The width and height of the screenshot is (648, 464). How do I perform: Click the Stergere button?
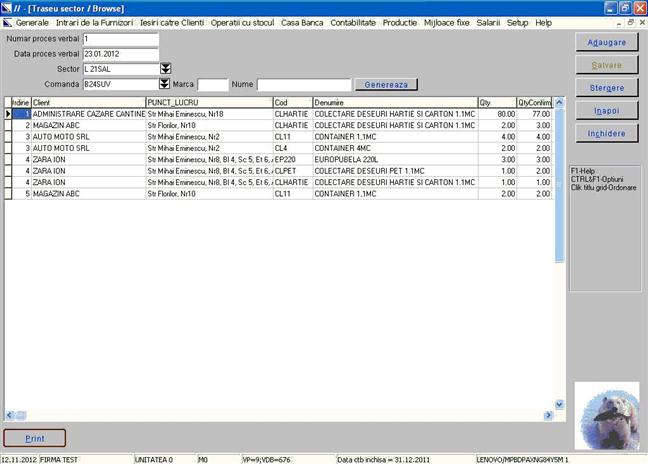[607, 88]
